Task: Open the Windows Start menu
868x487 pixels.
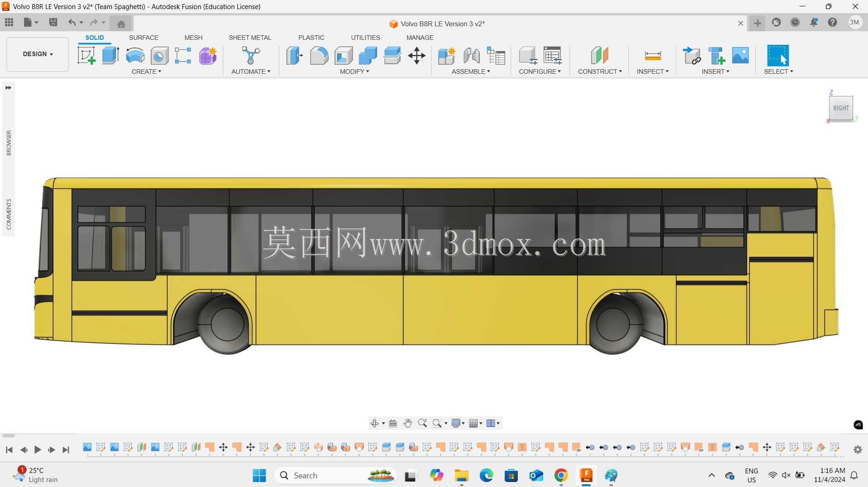Action: pos(259,475)
